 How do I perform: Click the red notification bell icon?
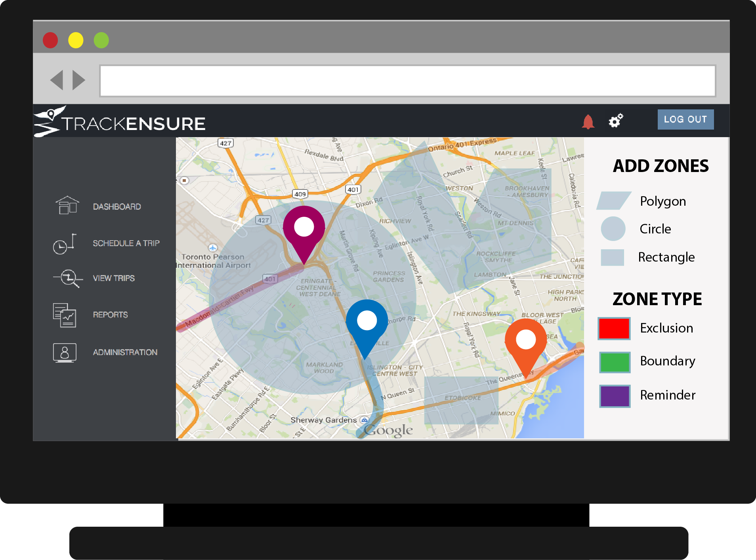(x=588, y=122)
